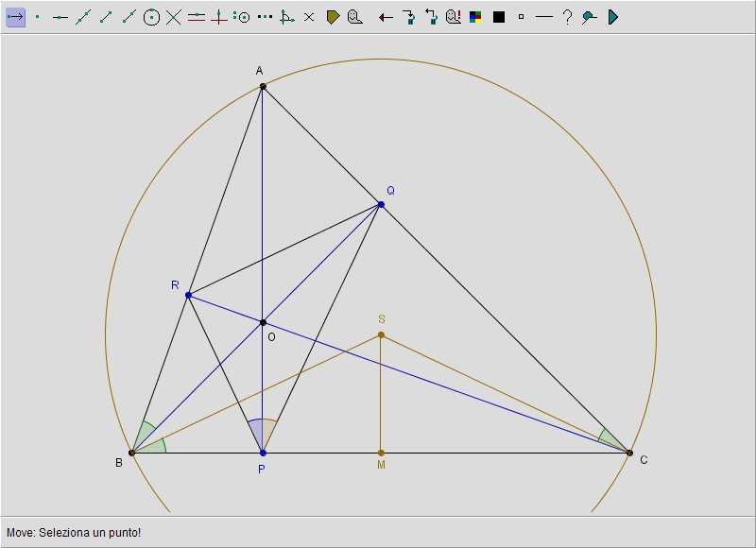Select brown midpoint M
Viewport: 756px width, 548px height.
click(381, 453)
